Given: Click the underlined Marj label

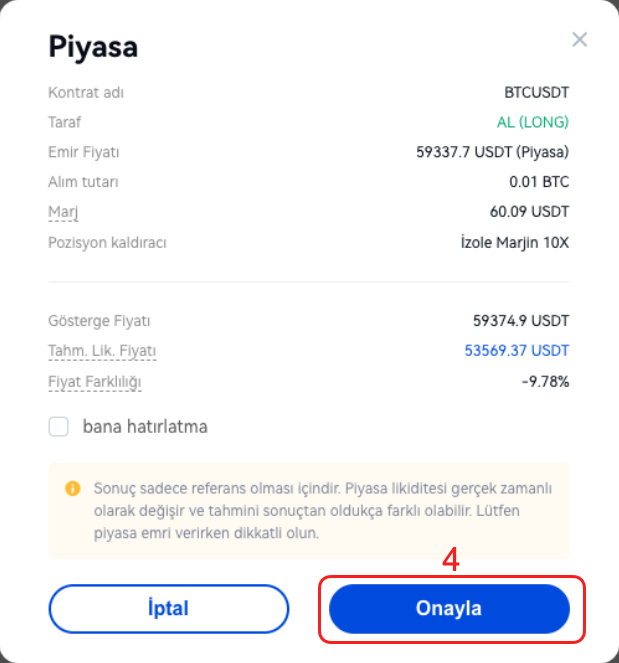Looking at the screenshot, I should pos(63,212).
